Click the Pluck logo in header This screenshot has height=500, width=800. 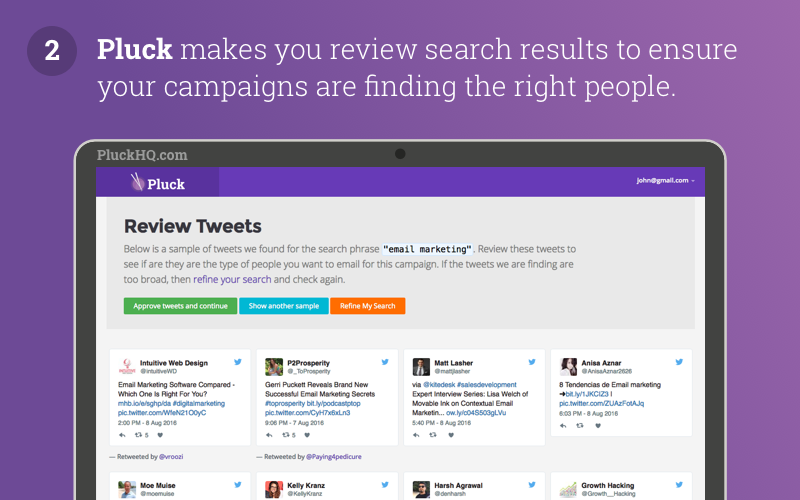(x=158, y=182)
